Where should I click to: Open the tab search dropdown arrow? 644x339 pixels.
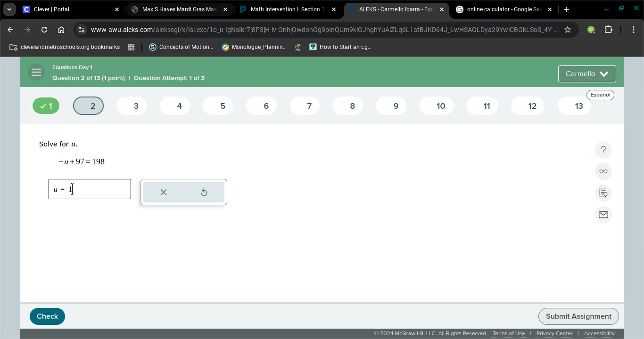pyautogui.click(x=9, y=9)
